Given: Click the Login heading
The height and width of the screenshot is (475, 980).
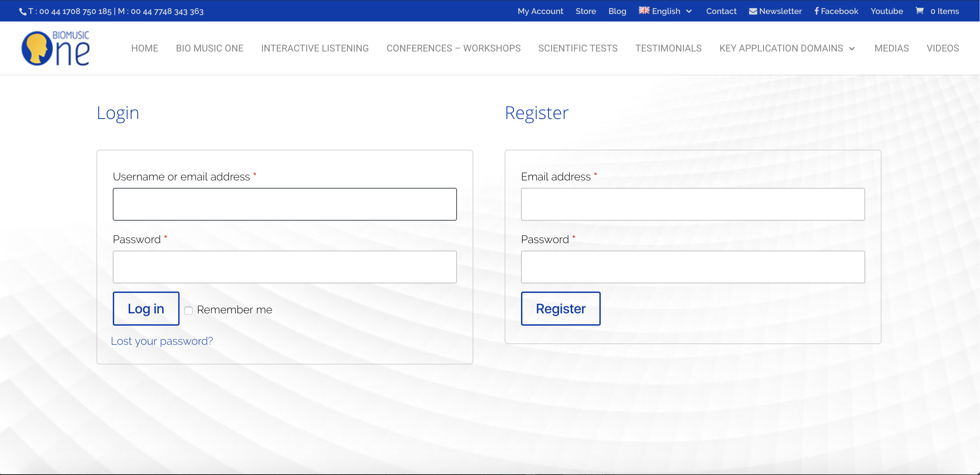Looking at the screenshot, I should pyautogui.click(x=118, y=113).
